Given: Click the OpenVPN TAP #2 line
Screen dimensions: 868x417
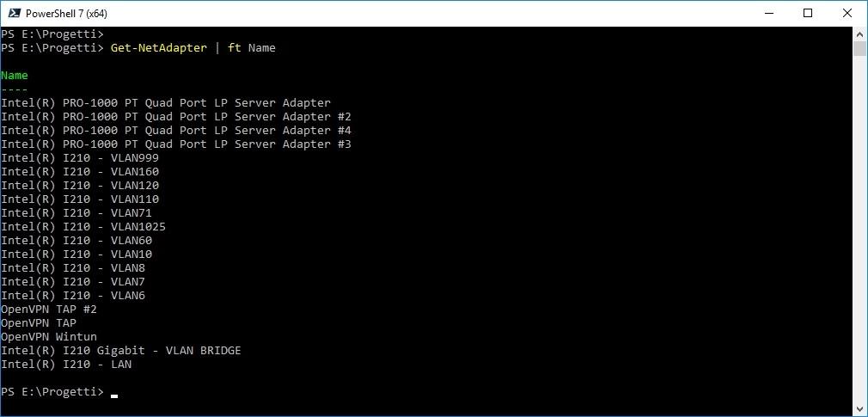Looking at the screenshot, I should pos(49,309).
